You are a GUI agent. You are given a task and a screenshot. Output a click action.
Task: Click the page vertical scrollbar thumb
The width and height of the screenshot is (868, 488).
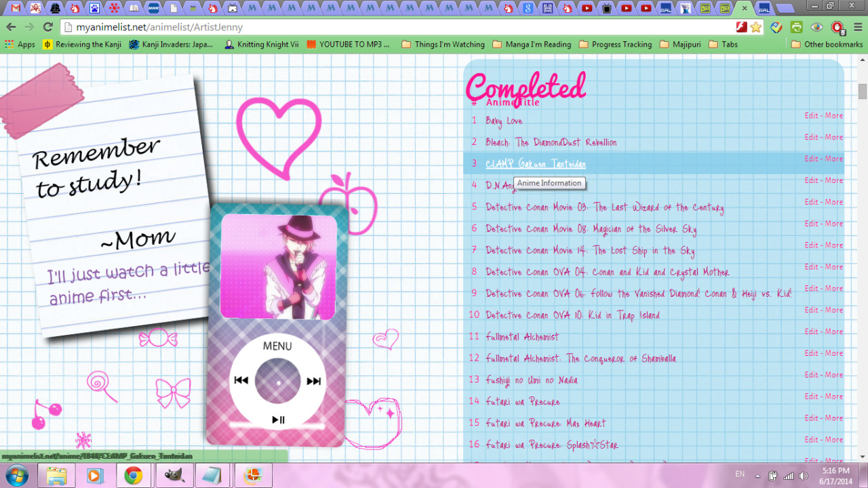pyautogui.click(x=862, y=91)
